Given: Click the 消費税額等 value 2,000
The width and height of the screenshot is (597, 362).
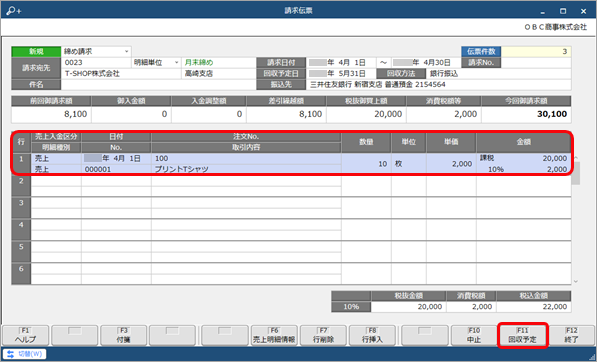Looking at the screenshot, I should click(x=465, y=114).
